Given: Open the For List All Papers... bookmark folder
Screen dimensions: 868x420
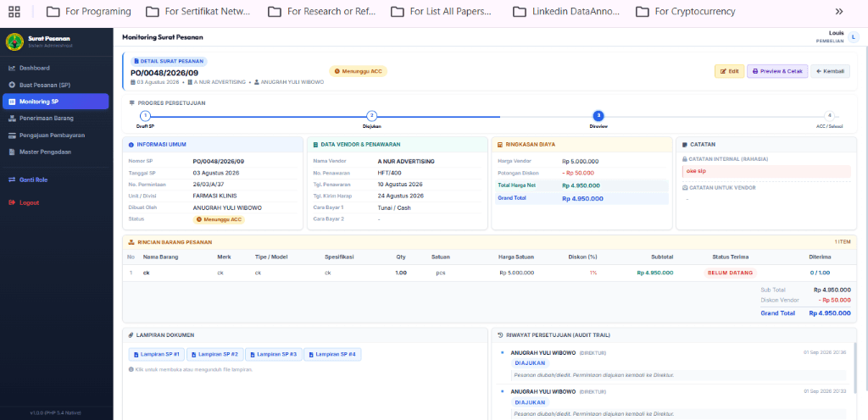Looking at the screenshot, I should (x=441, y=12).
